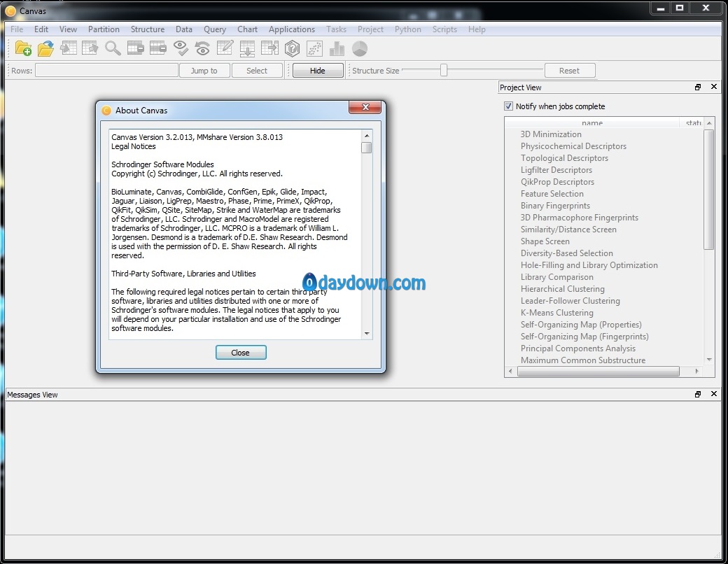Screen dimensions: 728x564
Task: Select Self-Organizing Map (Fingerprints) entry
Action: (584, 337)
